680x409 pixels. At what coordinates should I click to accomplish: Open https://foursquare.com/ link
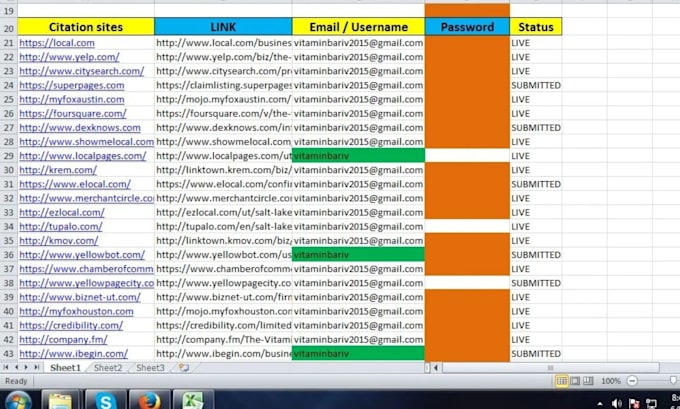(73, 114)
